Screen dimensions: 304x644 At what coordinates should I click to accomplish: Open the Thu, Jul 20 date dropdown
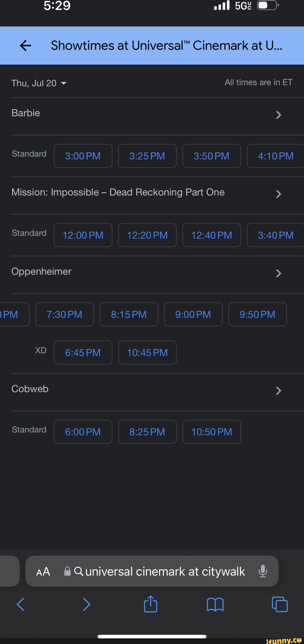click(39, 83)
